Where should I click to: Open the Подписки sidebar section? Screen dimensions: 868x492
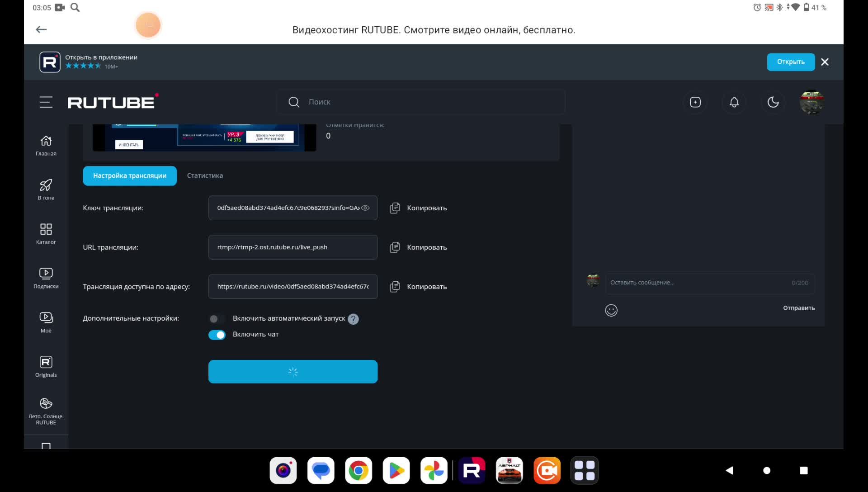coord(46,277)
